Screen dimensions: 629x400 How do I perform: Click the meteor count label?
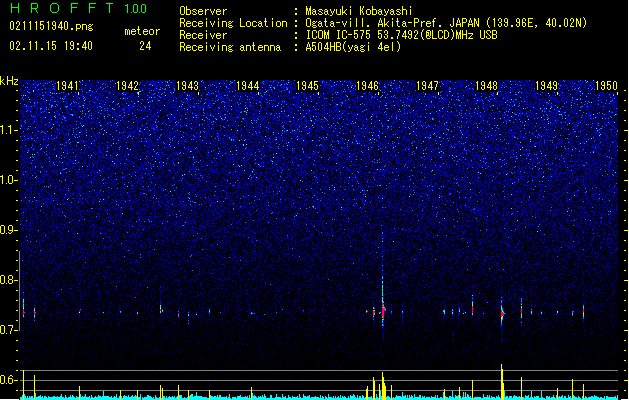click(x=142, y=31)
